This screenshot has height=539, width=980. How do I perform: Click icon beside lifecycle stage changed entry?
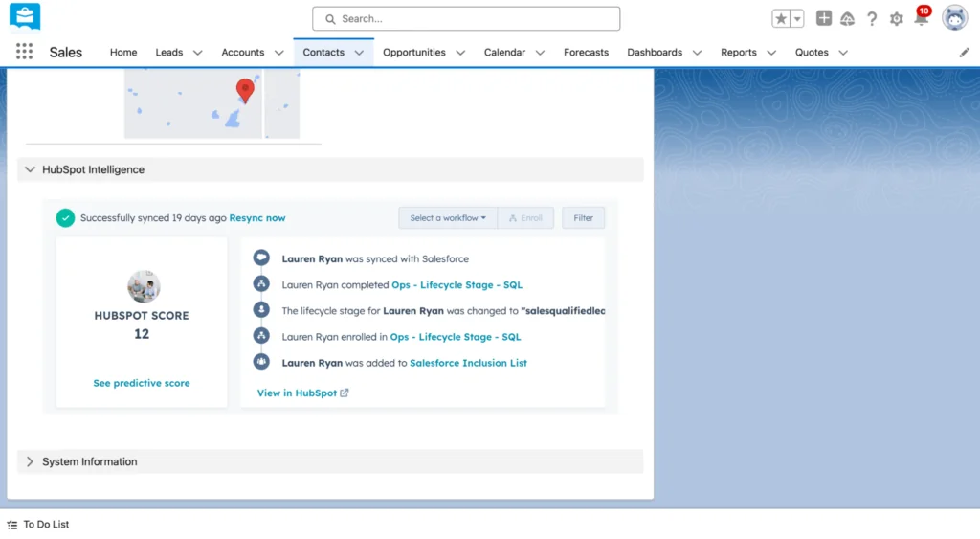click(x=261, y=309)
